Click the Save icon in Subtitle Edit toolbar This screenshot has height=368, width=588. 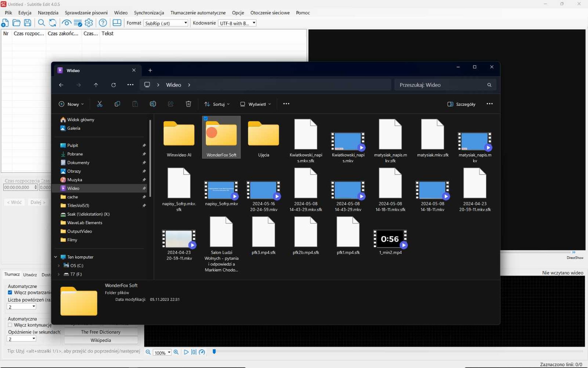28,23
